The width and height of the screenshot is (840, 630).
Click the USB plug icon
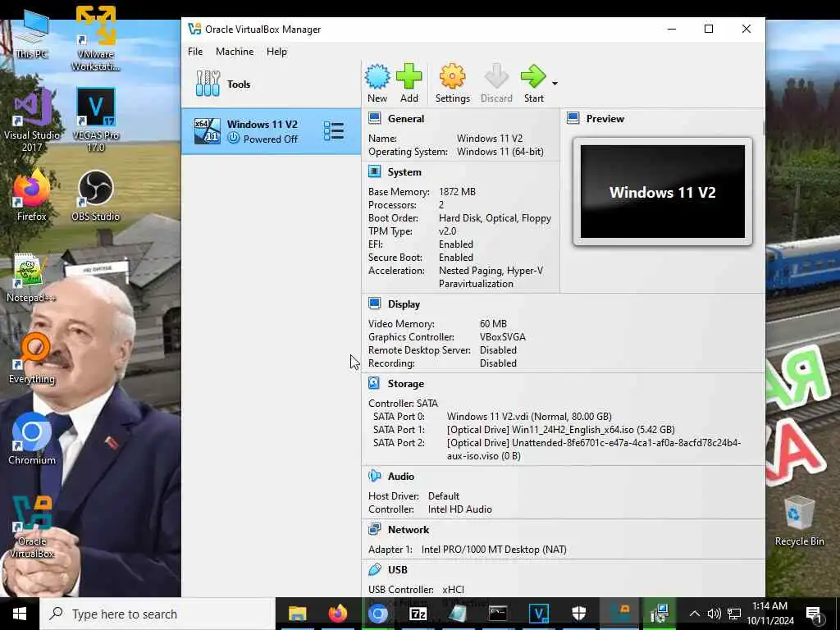pyautogui.click(x=374, y=569)
